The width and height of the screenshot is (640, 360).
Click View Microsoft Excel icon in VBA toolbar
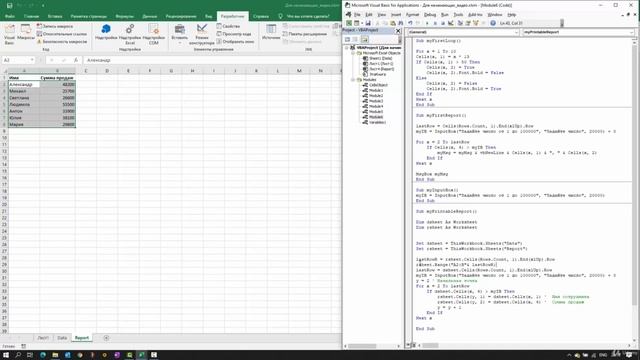click(x=349, y=23)
